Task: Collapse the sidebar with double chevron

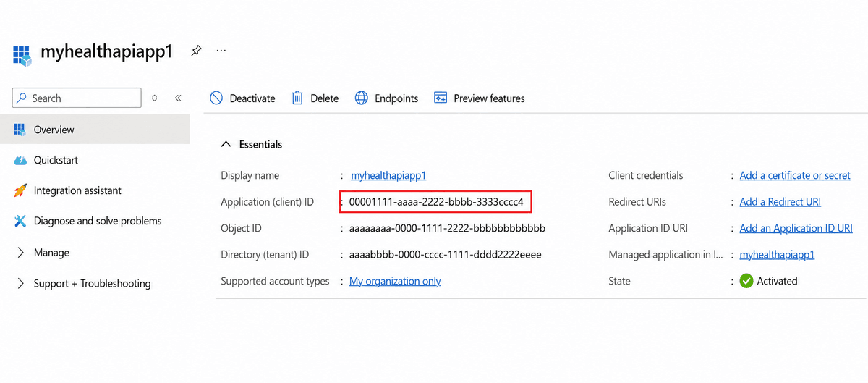Action: (178, 98)
